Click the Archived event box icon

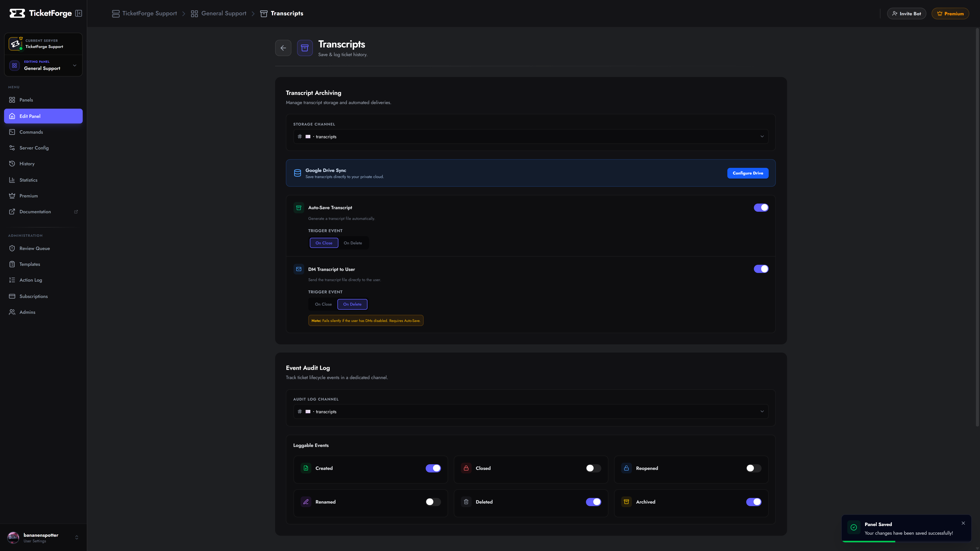(x=626, y=502)
